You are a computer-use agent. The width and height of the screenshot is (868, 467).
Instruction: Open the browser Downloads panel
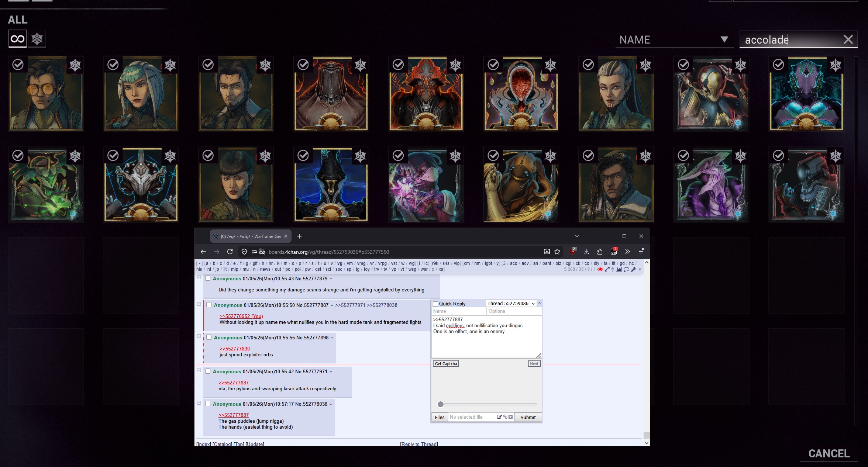[586, 252]
